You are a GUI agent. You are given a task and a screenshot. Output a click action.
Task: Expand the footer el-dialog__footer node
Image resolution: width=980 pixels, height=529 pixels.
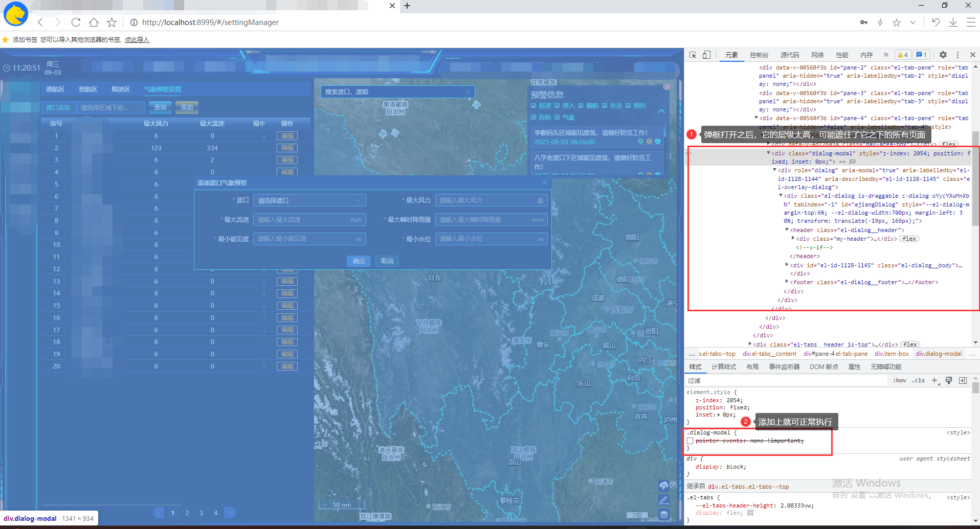[x=787, y=282]
